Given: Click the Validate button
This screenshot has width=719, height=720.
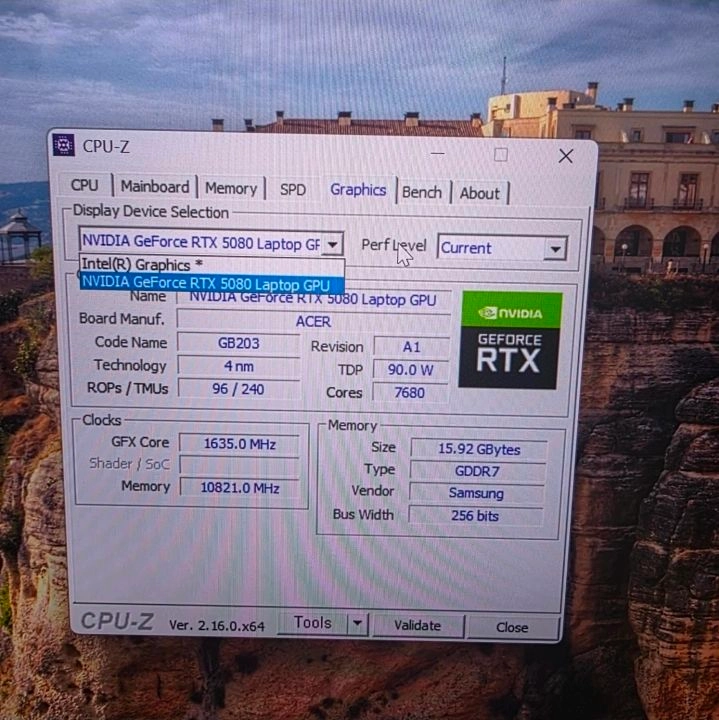Looking at the screenshot, I should pos(417,625).
